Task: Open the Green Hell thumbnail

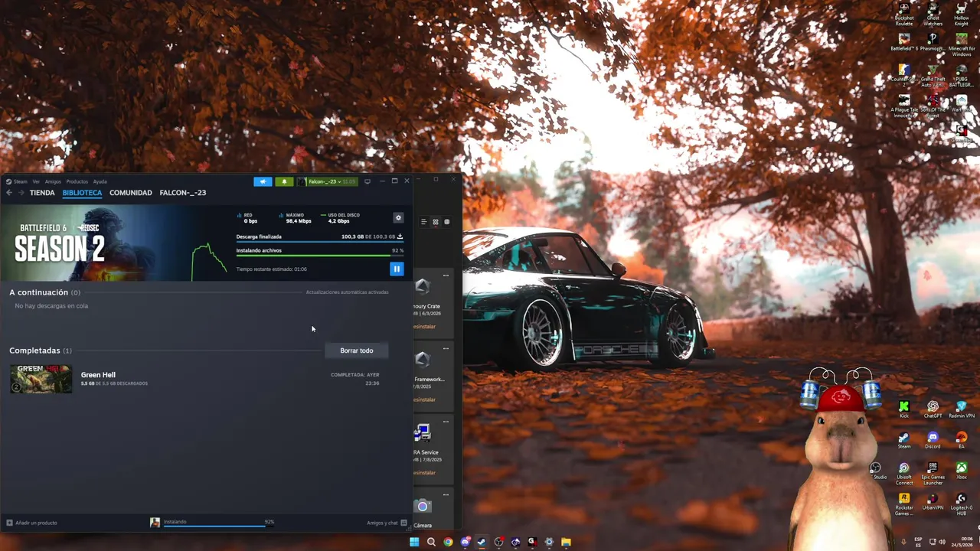Action: tap(41, 379)
